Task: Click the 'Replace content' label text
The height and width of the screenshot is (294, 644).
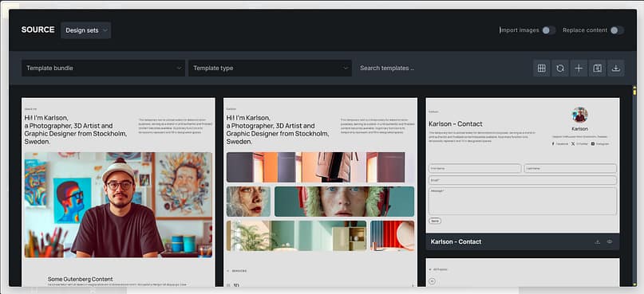Action: tap(585, 30)
